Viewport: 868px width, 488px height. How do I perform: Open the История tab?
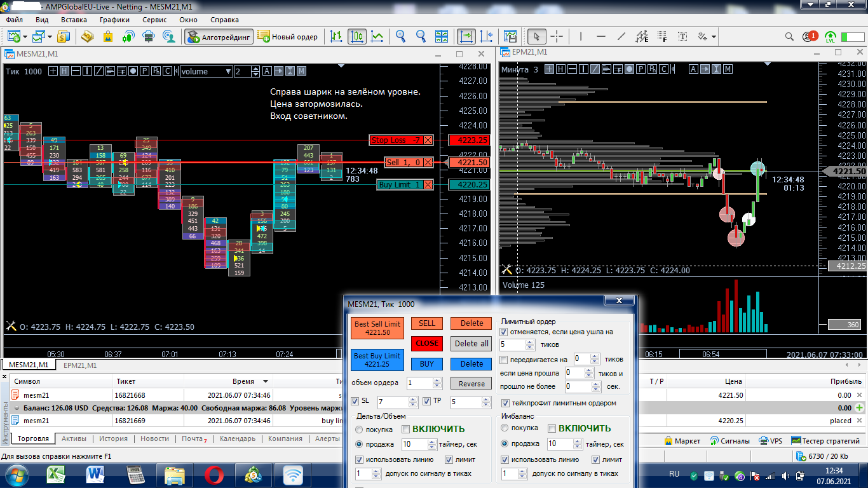click(113, 438)
